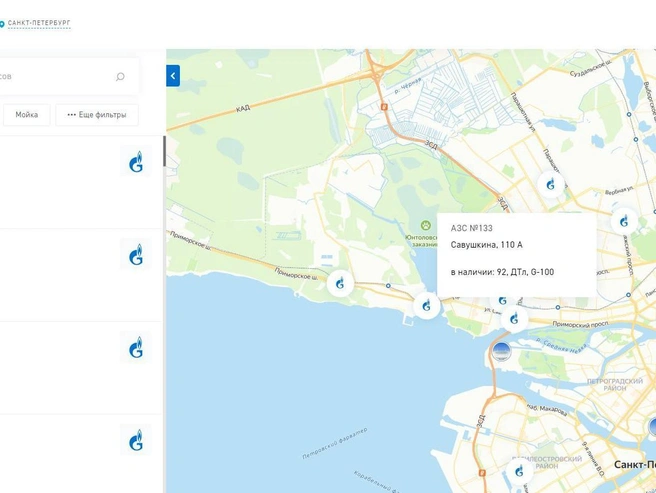Click the Петровский фарватер label in the bay
Viewport: 656px width, 493px height.
point(335,443)
